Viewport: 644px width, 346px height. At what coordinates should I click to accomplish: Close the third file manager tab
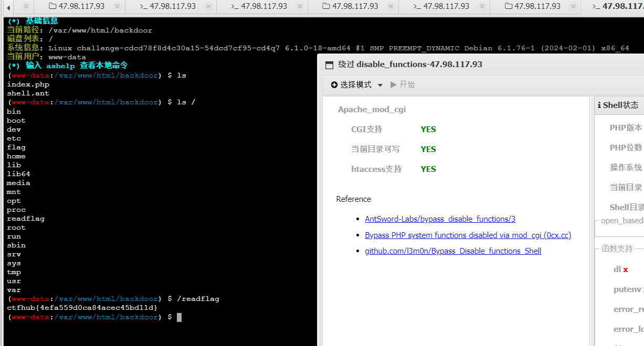tap(573, 6)
